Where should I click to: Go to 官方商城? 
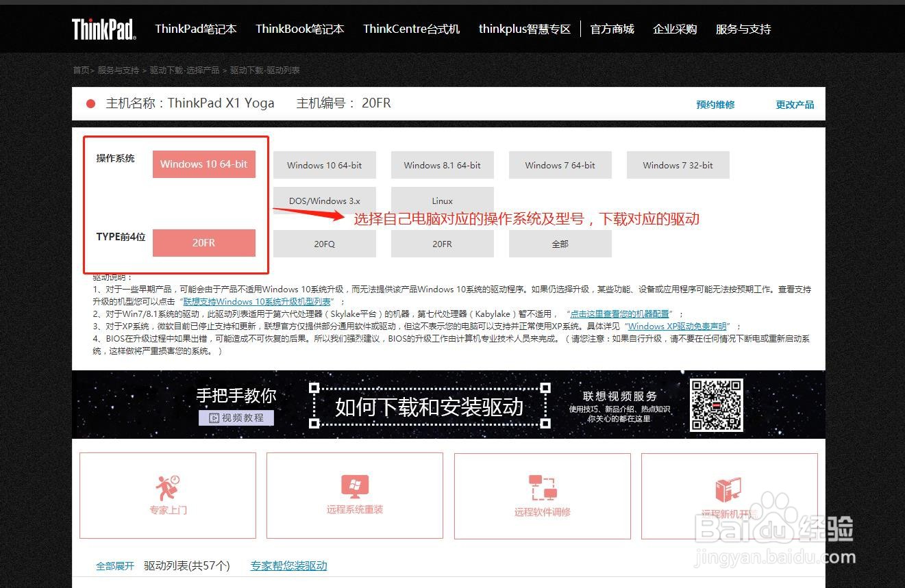(612, 29)
